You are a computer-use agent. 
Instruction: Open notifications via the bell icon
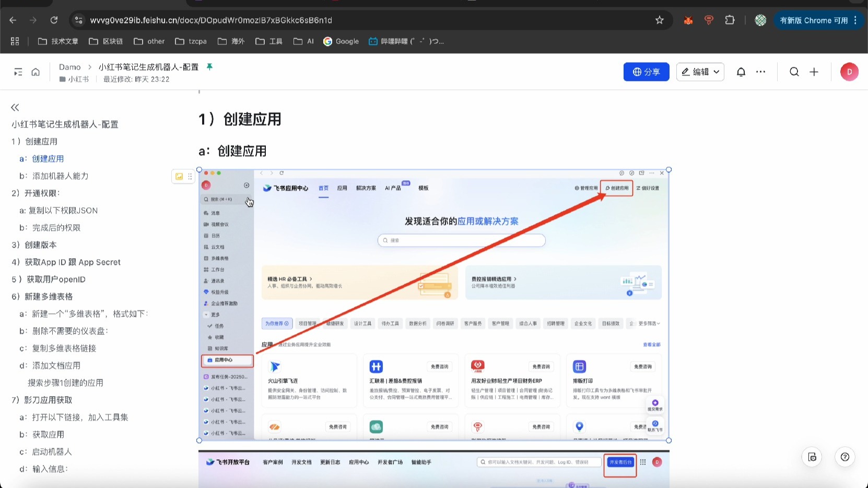(741, 72)
